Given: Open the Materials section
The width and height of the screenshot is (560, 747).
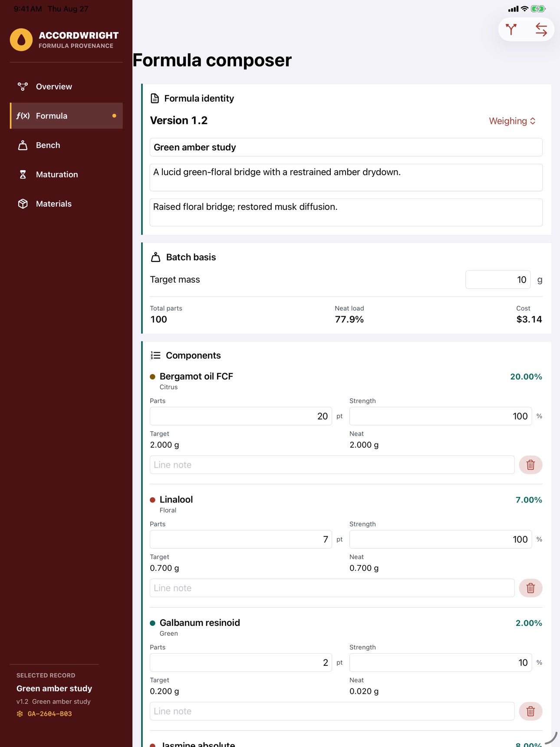Looking at the screenshot, I should 66,204.
